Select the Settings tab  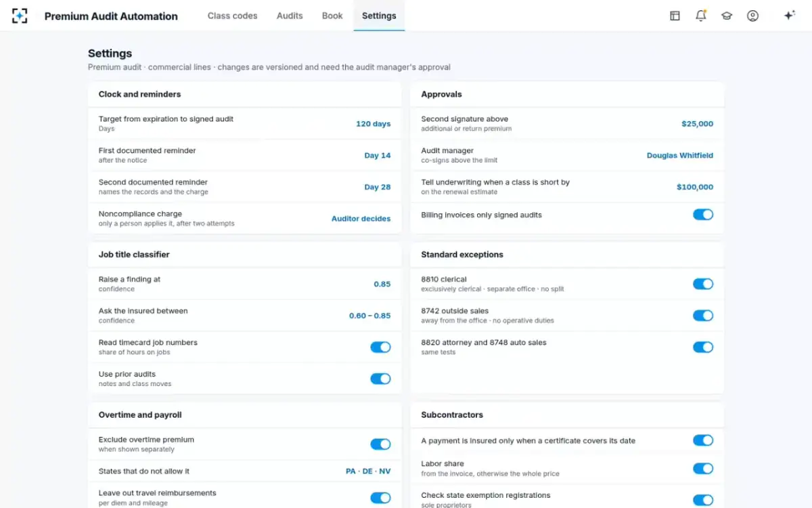[x=379, y=16]
